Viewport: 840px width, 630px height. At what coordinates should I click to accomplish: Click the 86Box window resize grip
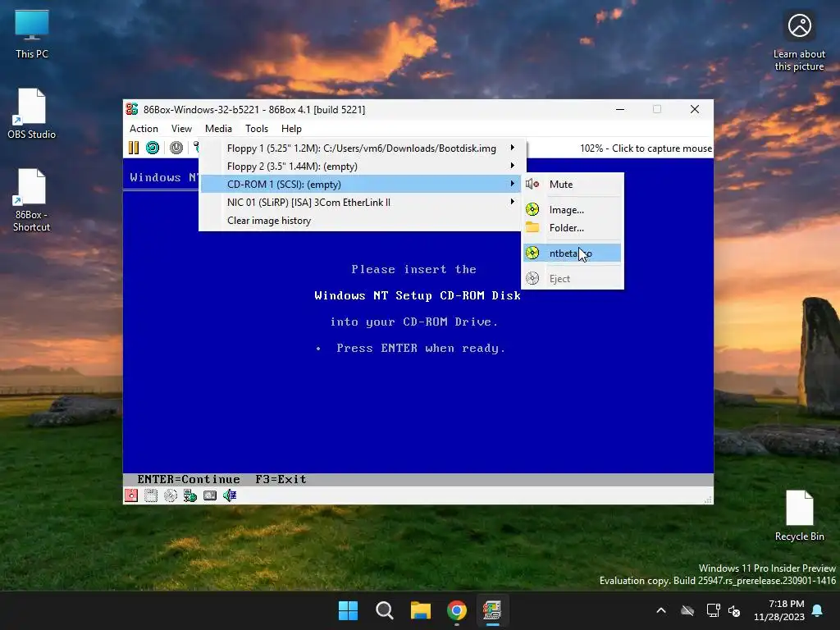coord(708,499)
